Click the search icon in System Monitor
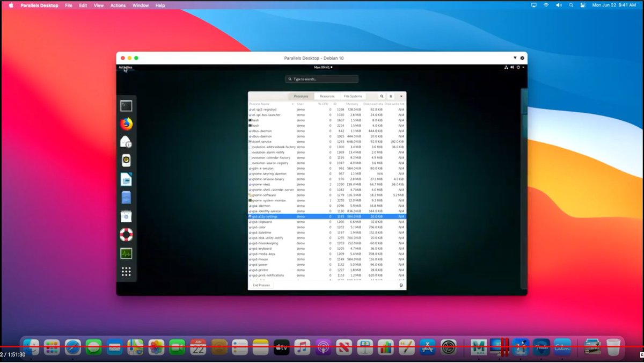 pyautogui.click(x=382, y=96)
